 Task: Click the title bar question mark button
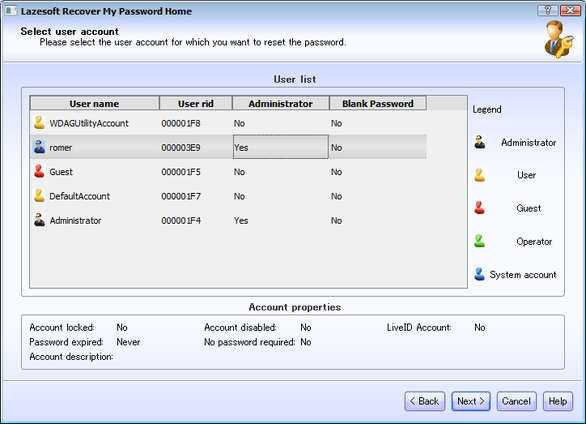(x=548, y=10)
